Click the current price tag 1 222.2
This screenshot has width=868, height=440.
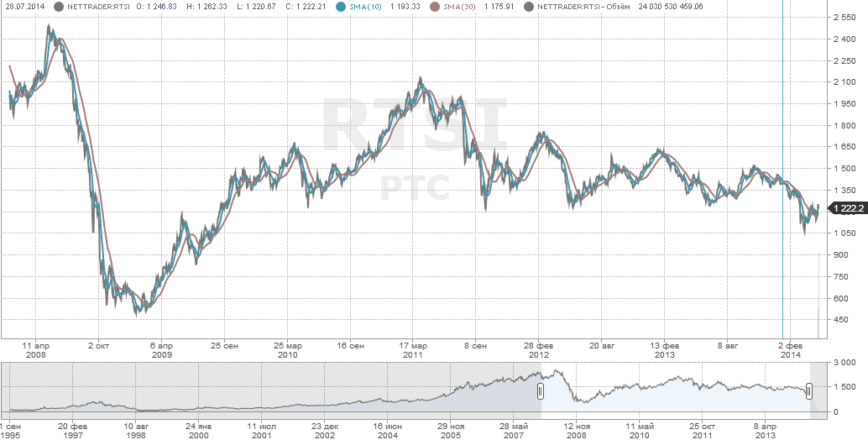848,208
